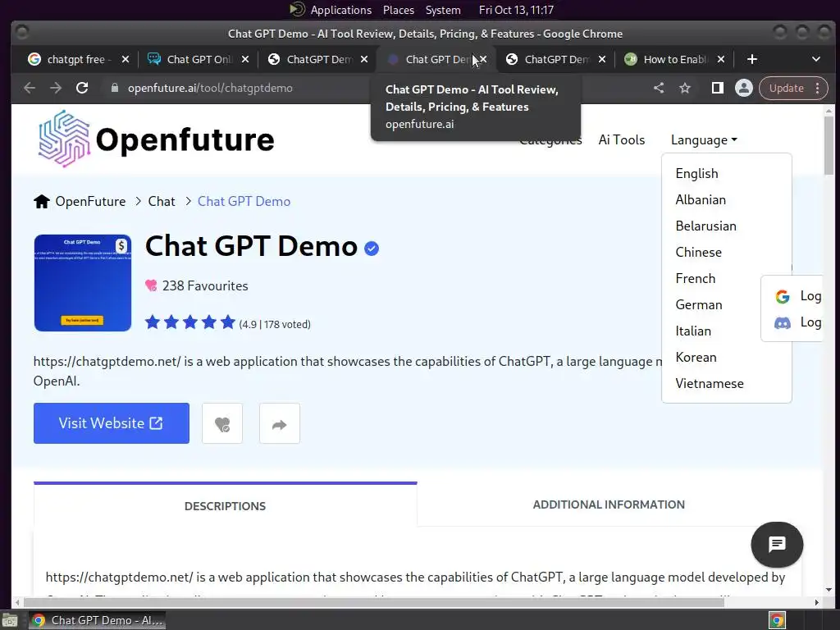Click the Chat GPT Demo thumbnail image
The width and height of the screenshot is (840, 630).
(83, 283)
